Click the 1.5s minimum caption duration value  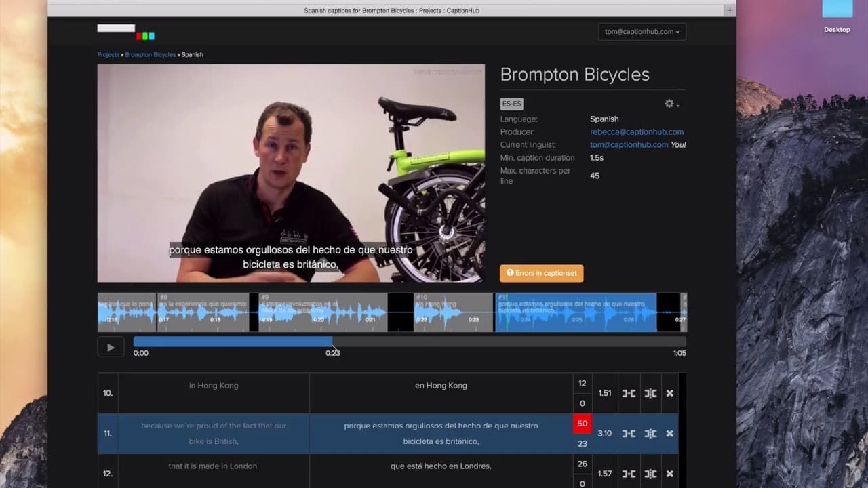pyautogui.click(x=597, y=158)
